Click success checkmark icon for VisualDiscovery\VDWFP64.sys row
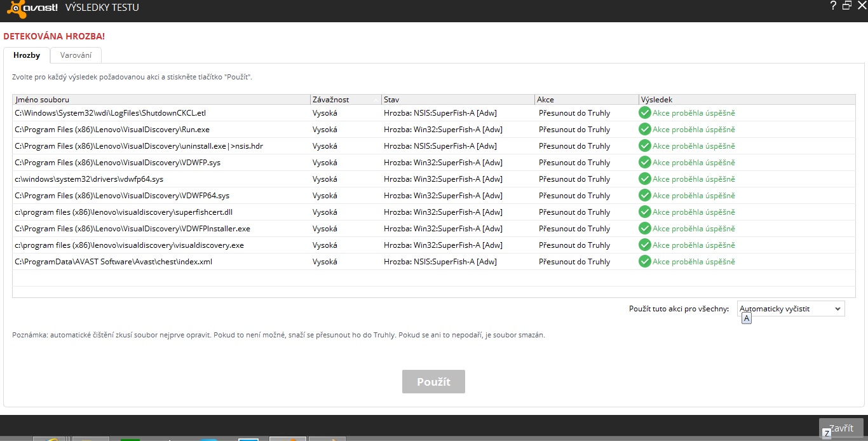This screenshot has width=868, height=441. pos(645,196)
